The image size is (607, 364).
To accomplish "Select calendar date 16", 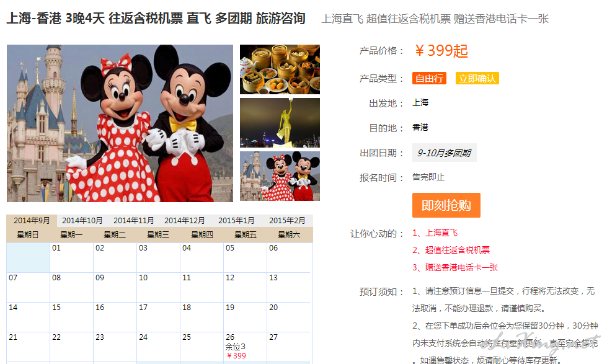I will (x=115, y=317).
